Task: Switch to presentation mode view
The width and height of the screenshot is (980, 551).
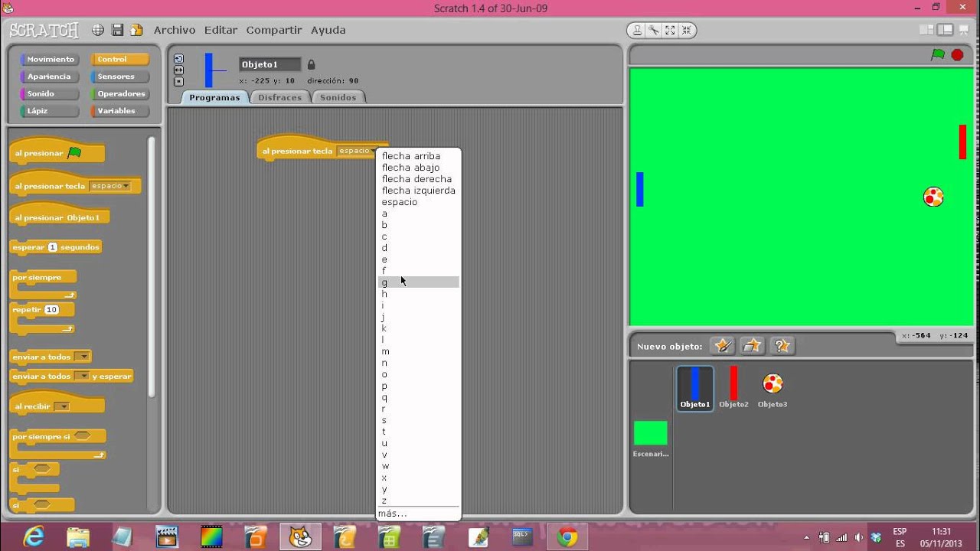Action: [x=965, y=30]
